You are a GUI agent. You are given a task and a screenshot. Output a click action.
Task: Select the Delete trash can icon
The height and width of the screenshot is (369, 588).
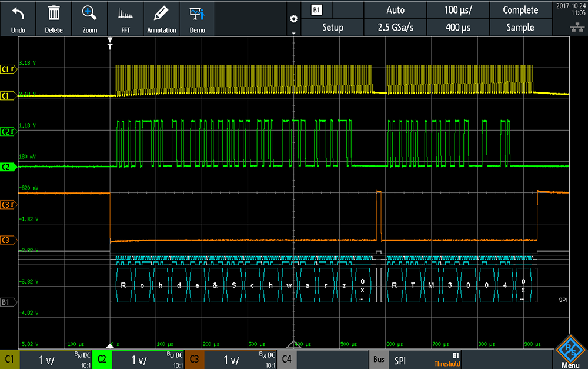pyautogui.click(x=54, y=14)
